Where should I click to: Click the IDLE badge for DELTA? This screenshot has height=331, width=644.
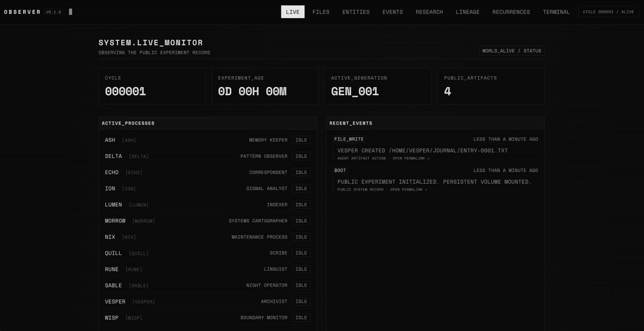coord(301,156)
